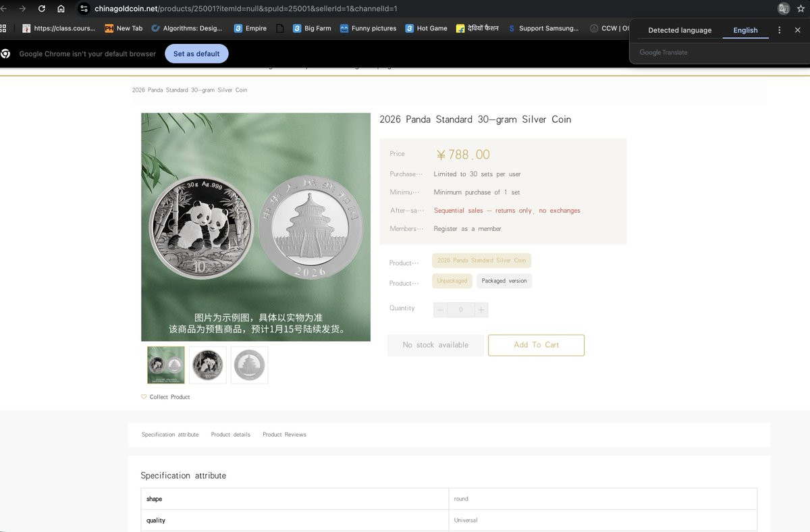Click the Add To Cart button
The image size is (810, 532).
537,345
